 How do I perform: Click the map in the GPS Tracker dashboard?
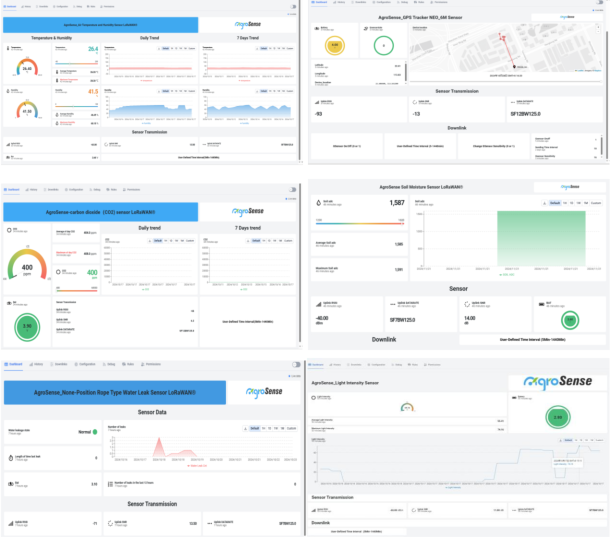pyautogui.click(x=505, y=48)
